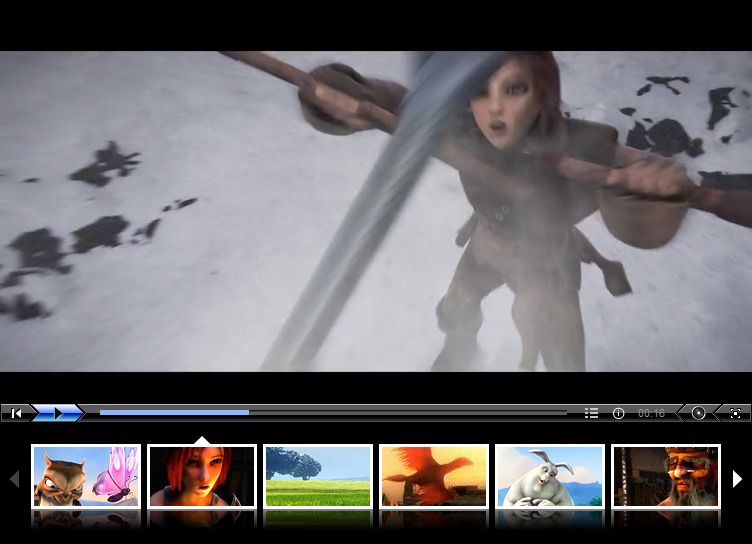Select the orange flying bird thumbnail
Image resolution: width=752 pixels, height=544 pixels.
434,476
